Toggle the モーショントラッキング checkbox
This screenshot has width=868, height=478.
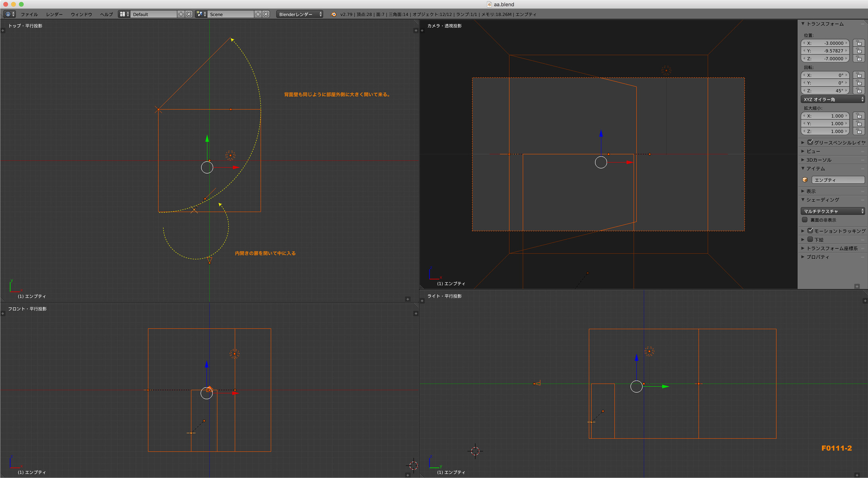point(810,231)
